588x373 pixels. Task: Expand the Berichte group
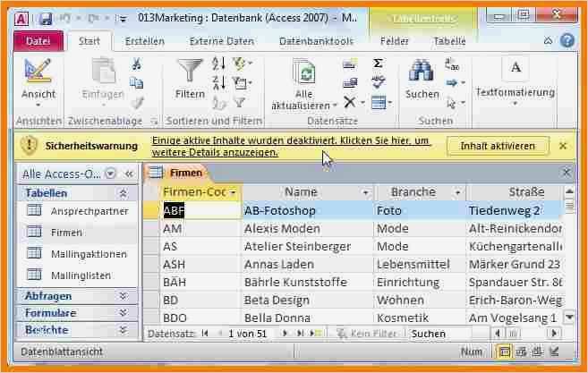point(123,330)
